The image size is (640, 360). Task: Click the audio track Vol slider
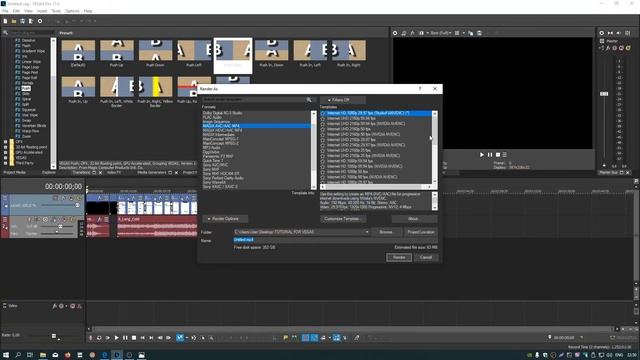pos(59,226)
